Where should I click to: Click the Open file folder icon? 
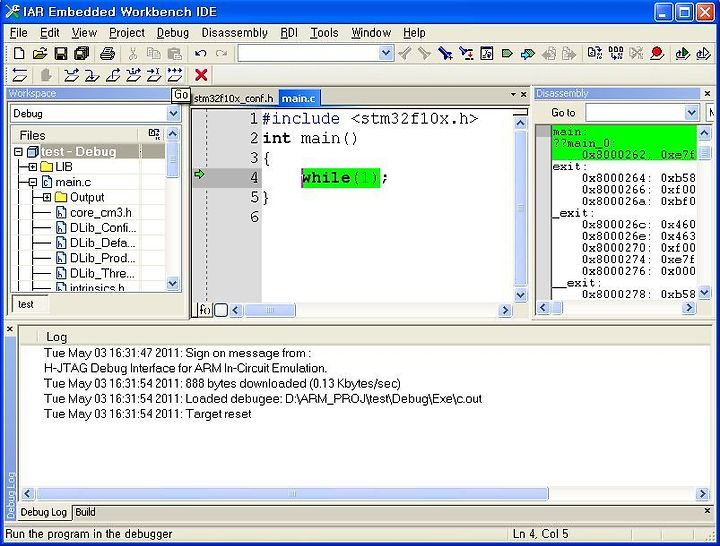pos(40,54)
